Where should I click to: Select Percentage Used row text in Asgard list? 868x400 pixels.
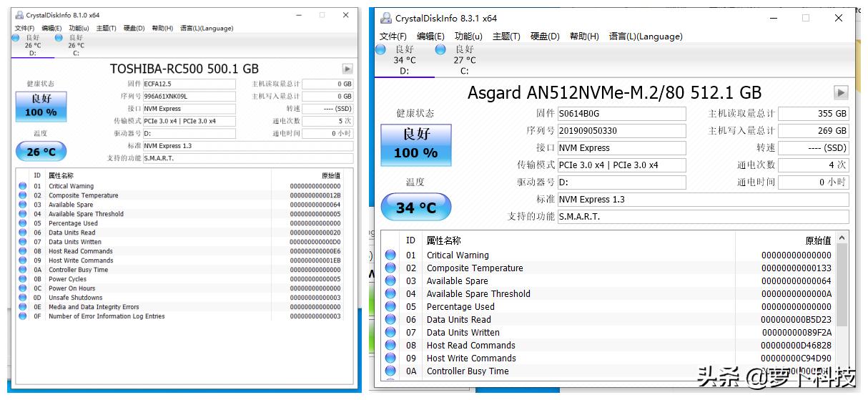point(460,307)
